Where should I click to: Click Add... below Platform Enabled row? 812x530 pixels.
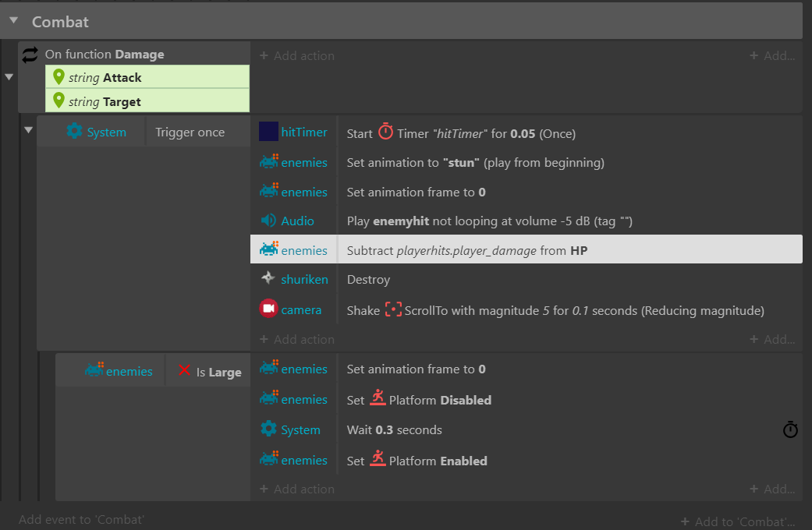772,489
